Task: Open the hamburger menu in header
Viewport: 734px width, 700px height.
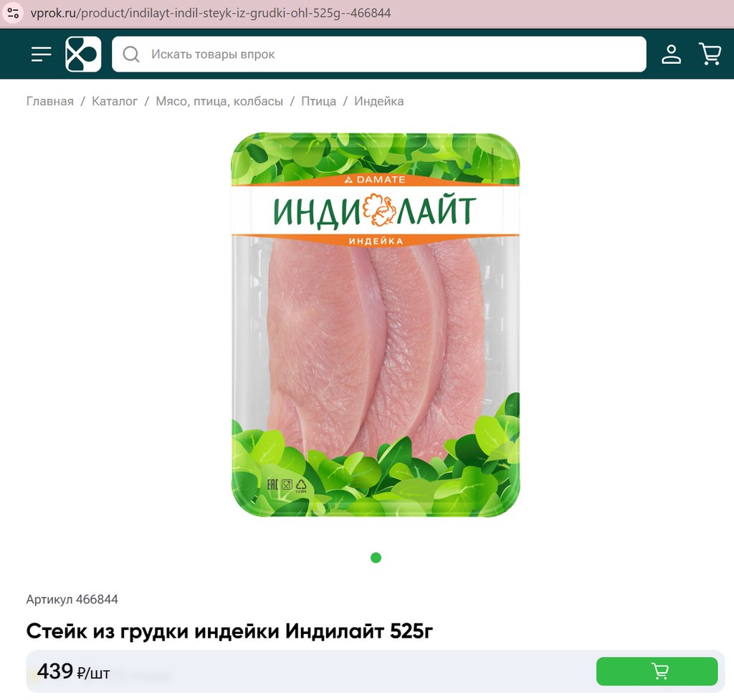Action: click(41, 54)
